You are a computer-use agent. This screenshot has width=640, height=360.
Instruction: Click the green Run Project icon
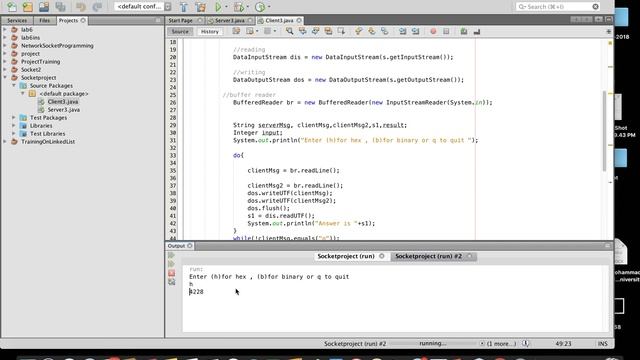[x=218, y=7]
